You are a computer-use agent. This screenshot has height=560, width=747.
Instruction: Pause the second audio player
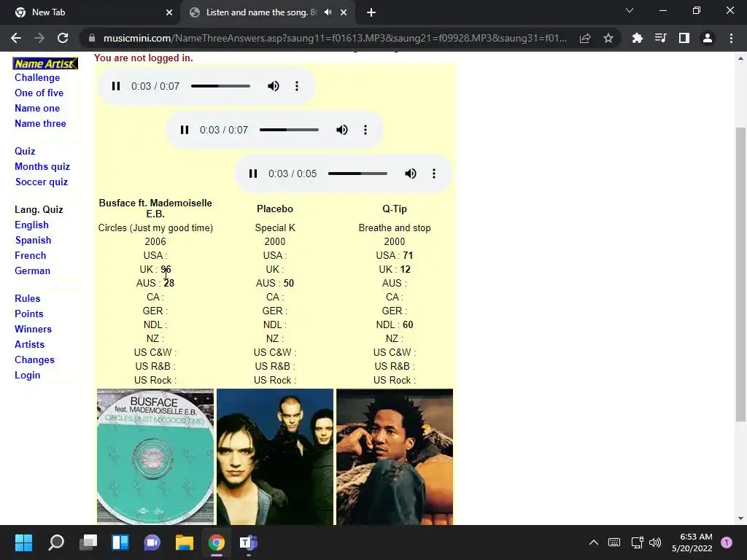coord(185,130)
